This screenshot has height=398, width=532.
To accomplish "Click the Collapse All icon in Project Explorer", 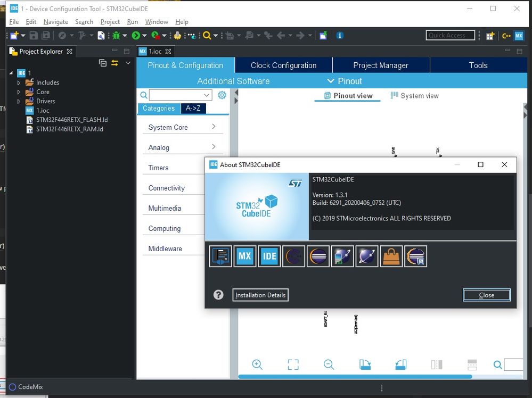I will click(102, 63).
